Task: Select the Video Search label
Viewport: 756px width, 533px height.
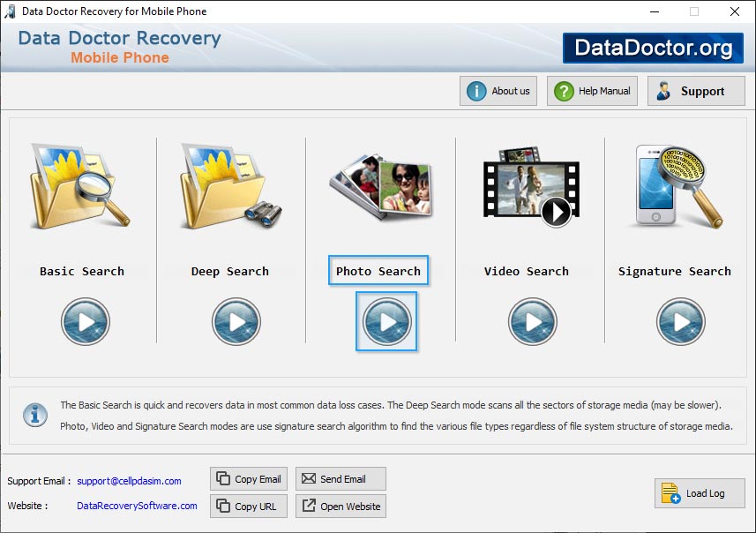Action: tap(527, 271)
